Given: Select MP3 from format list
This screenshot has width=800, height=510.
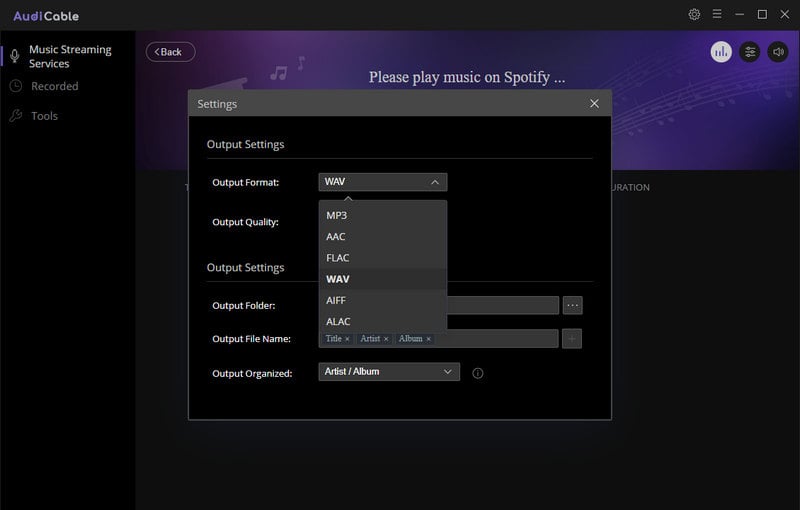Looking at the screenshot, I should (383, 215).
